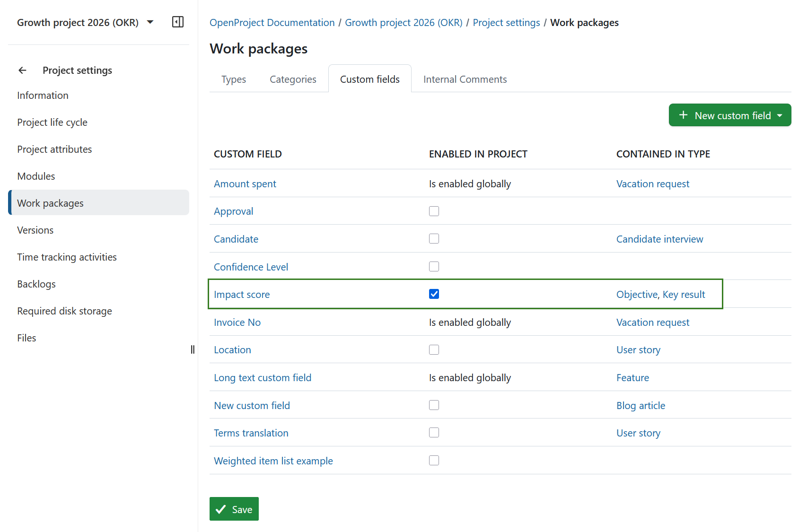Image resolution: width=799 pixels, height=532 pixels.
Task: Open the Internal Comments tab
Action: coord(465,79)
